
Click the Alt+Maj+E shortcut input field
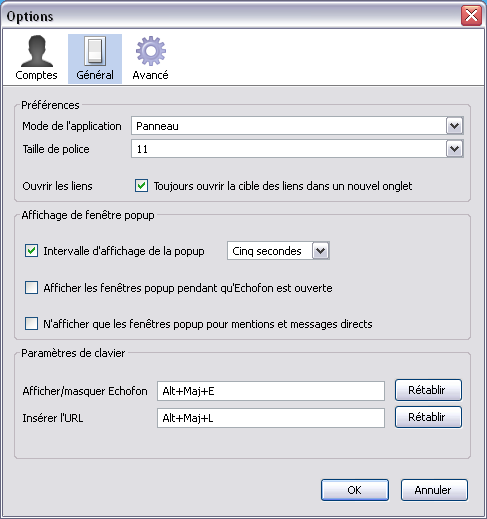271,391
